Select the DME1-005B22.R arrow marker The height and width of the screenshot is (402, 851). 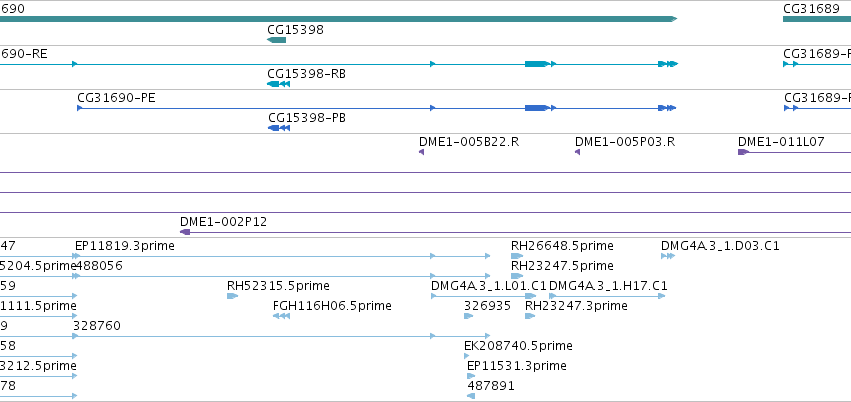pyautogui.click(x=421, y=152)
